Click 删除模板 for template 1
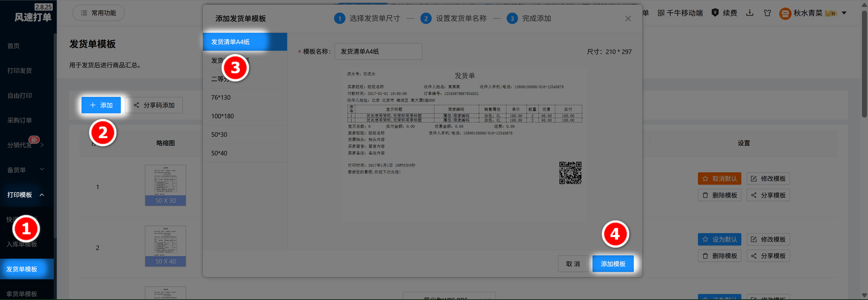This screenshot has width=868, height=300. click(719, 195)
